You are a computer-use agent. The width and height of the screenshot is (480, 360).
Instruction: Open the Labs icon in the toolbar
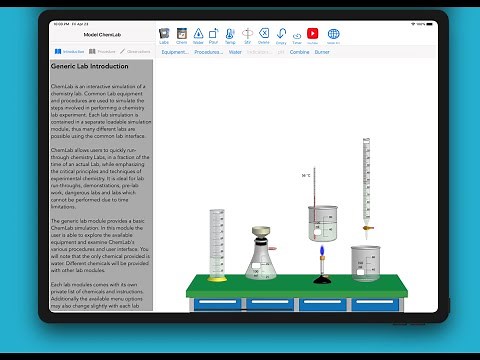(x=164, y=36)
